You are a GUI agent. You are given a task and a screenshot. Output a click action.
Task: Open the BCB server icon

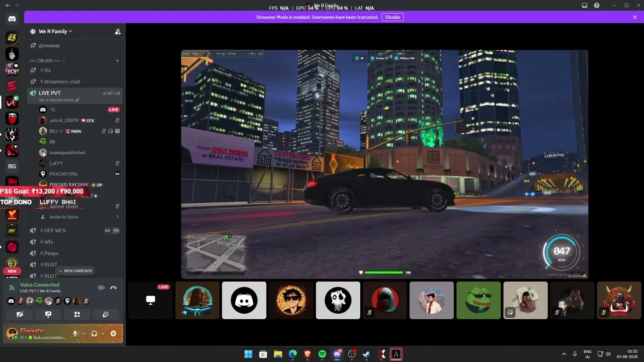coord(12,70)
